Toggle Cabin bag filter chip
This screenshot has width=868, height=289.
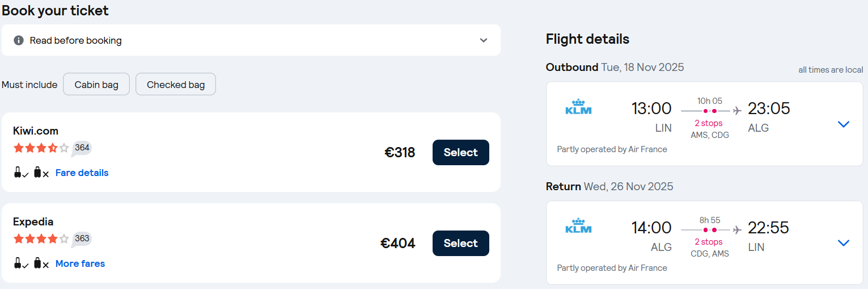(x=96, y=85)
